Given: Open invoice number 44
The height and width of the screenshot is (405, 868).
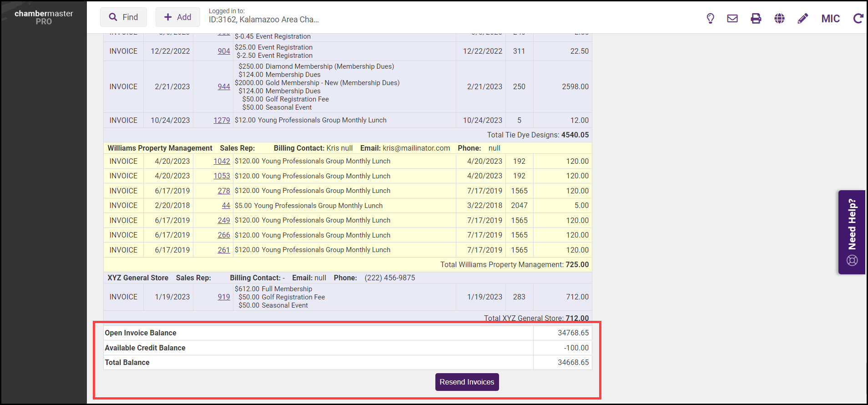Looking at the screenshot, I should (x=226, y=206).
